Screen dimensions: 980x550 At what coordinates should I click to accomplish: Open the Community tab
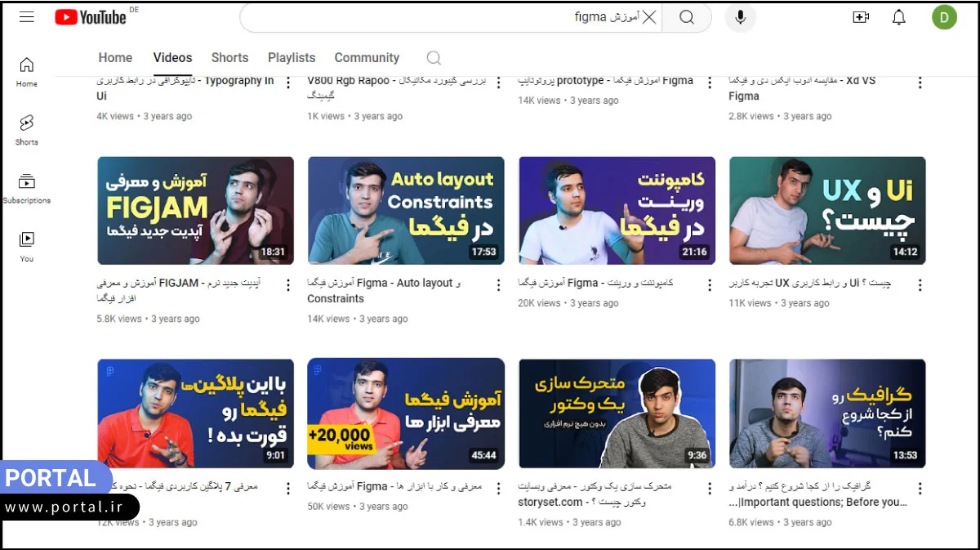[x=367, y=58]
